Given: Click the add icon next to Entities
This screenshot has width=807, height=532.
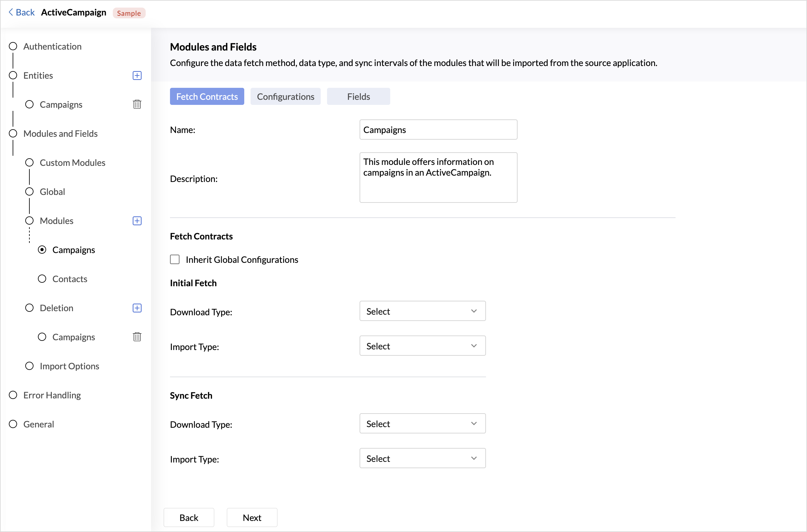Looking at the screenshot, I should (x=137, y=75).
